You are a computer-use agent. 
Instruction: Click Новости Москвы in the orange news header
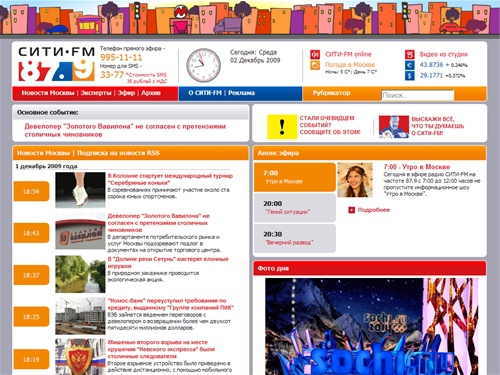coord(43,153)
